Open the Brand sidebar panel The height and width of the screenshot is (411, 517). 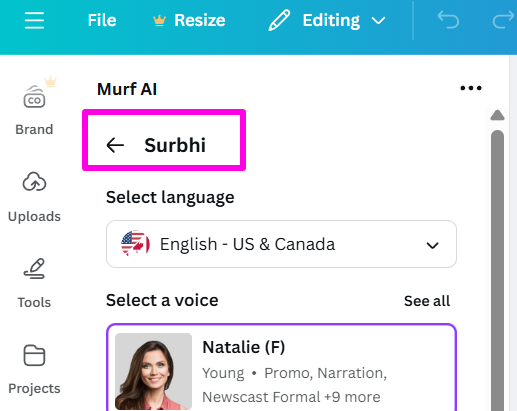point(34,107)
